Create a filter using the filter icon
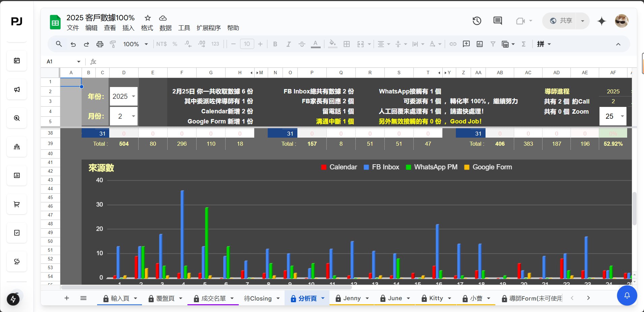 point(493,44)
